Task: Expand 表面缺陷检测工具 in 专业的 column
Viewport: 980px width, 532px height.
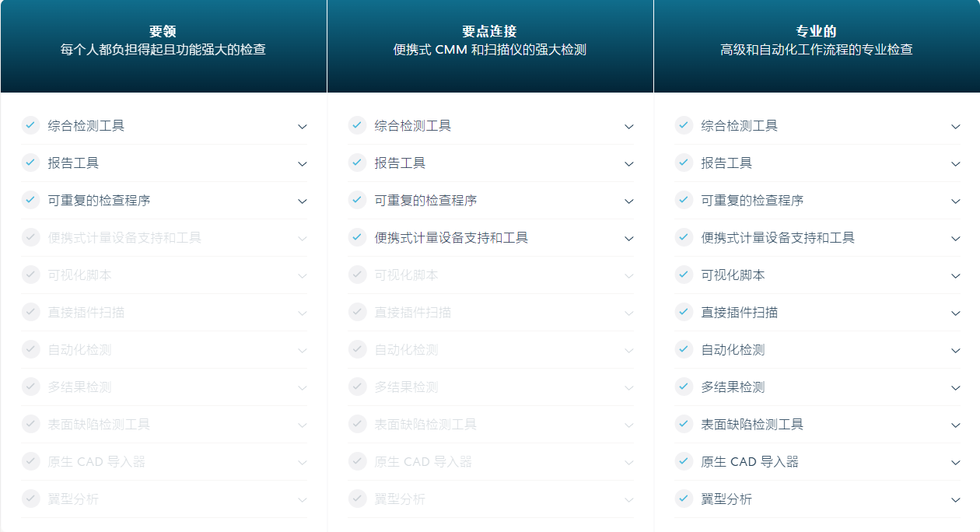Action: pyautogui.click(x=956, y=425)
